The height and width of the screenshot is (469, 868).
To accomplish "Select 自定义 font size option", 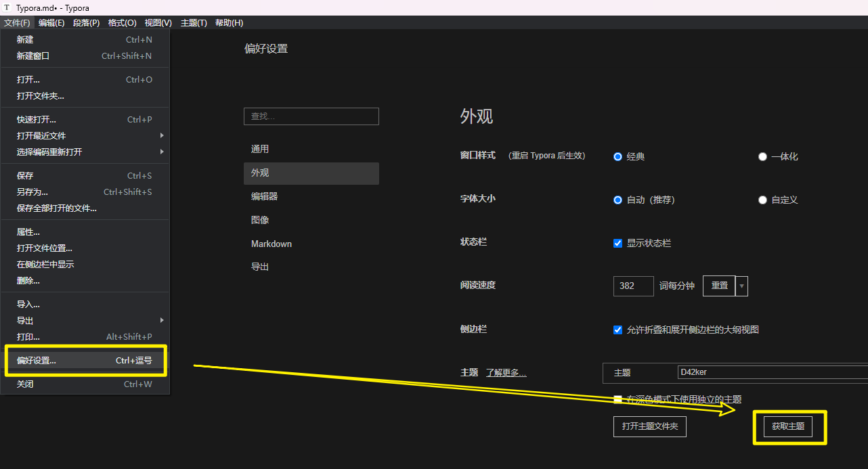I will (762, 200).
